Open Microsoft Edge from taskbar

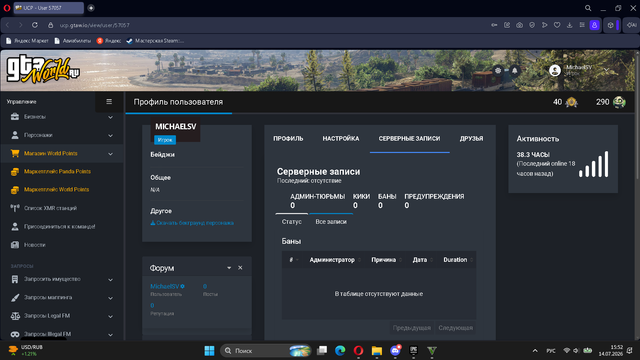pos(340,351)
